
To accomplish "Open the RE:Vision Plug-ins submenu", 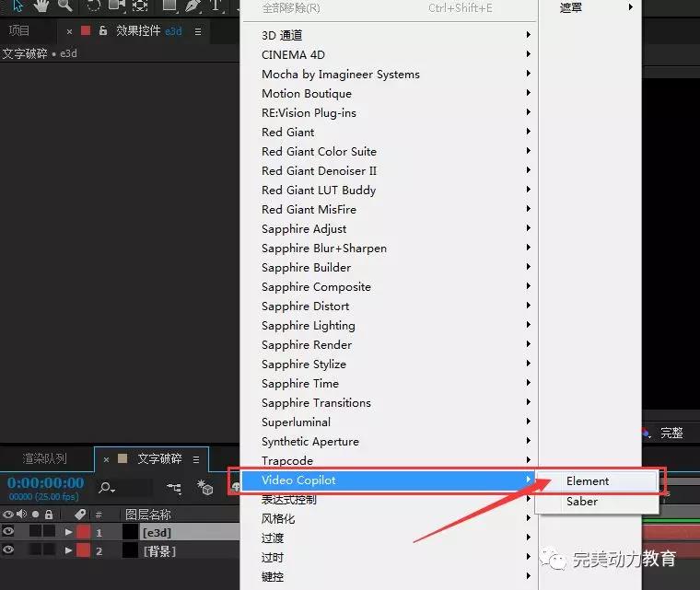I will pos(388,113).
